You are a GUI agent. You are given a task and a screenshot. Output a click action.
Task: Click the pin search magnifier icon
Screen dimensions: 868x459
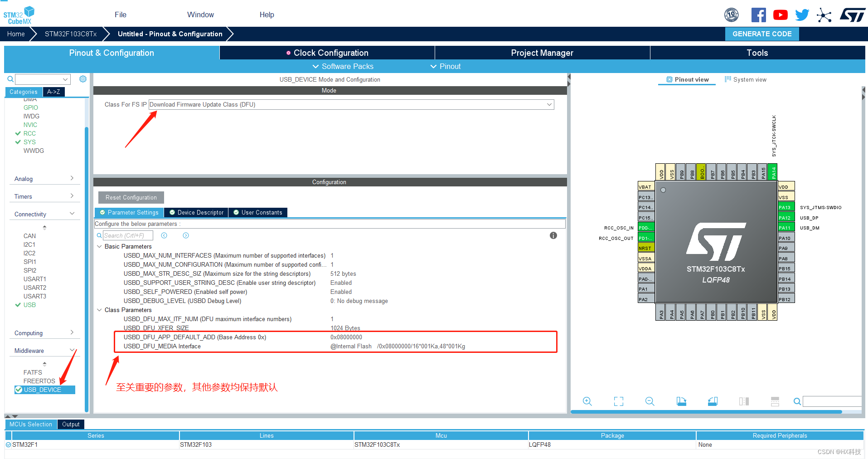click(x=797, y=401)
